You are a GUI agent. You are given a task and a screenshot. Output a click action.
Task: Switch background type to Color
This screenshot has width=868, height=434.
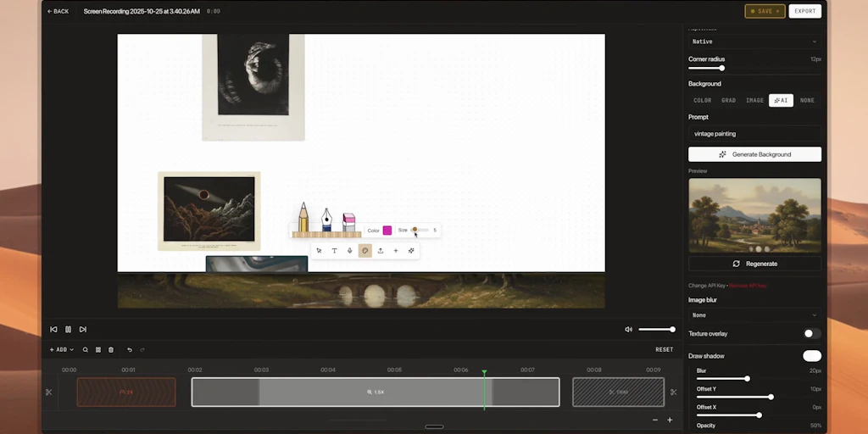(702, 100)
